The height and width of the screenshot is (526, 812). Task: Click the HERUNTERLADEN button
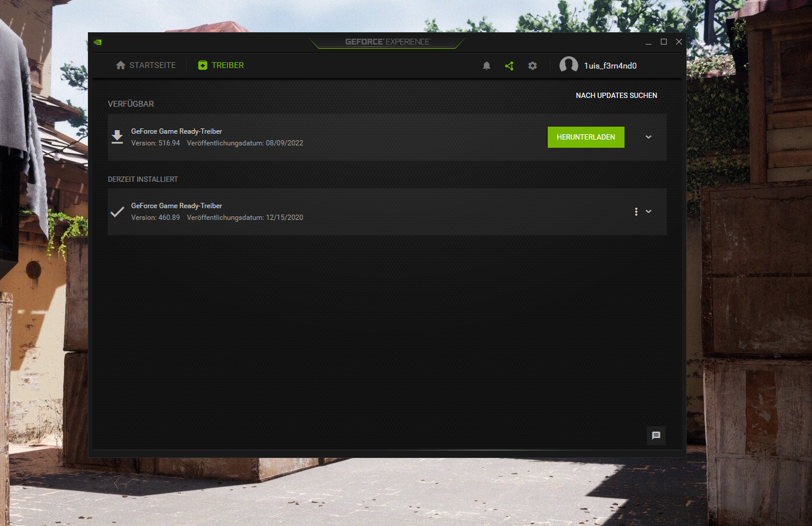coord(586,137)
